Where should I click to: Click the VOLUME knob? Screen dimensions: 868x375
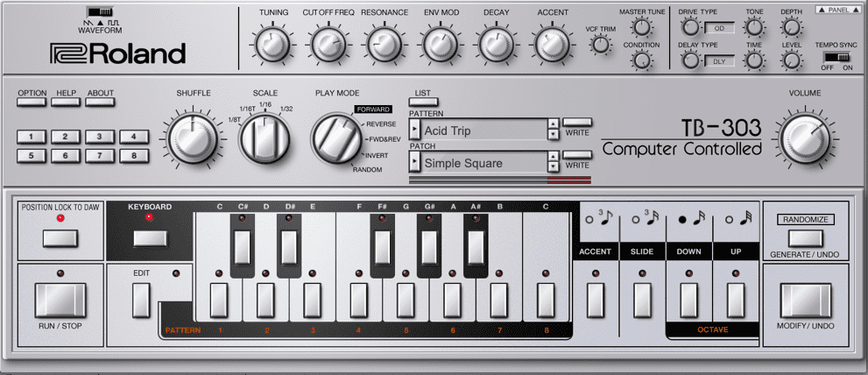click(804, 138)
